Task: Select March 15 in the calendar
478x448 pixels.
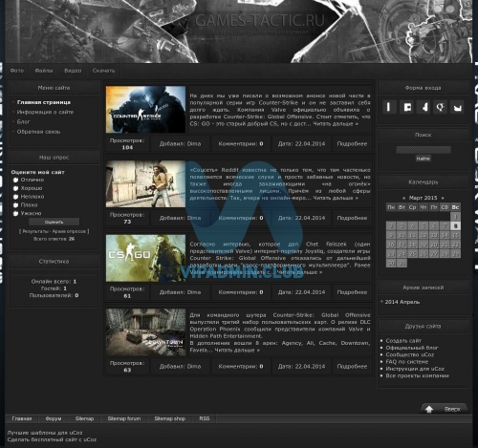Action: tap(455, 235)
